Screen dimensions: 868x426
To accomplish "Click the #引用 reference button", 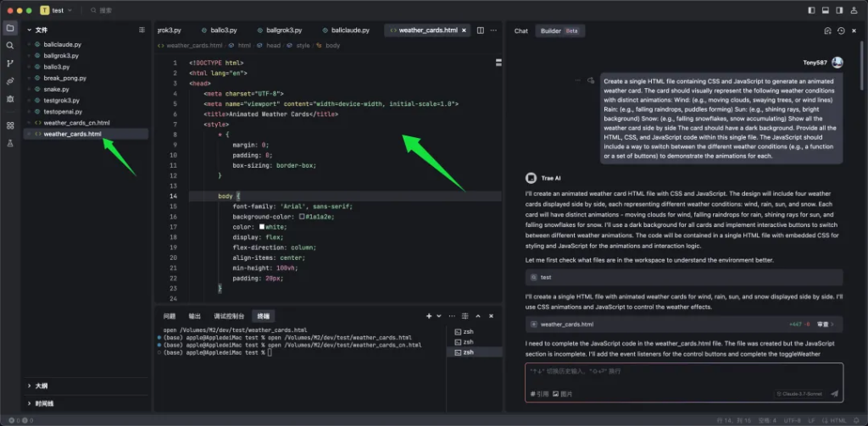I will click(539, 394).
